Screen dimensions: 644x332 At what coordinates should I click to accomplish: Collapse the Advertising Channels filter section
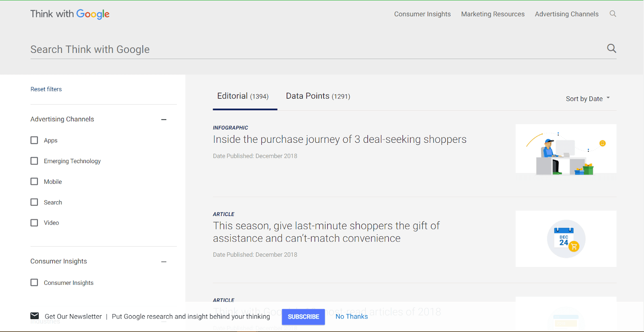pyautogui.click(x=164, y=120)
